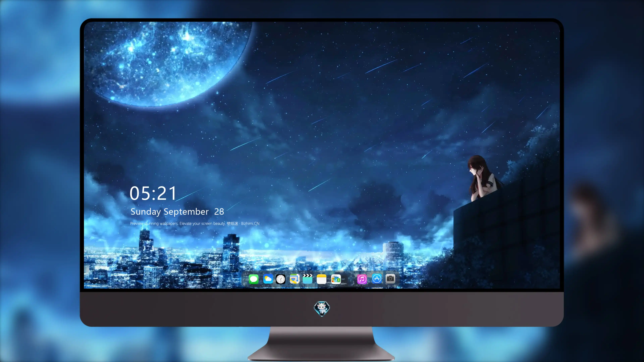Image resolution: width=644 pixels, height=362 pixels.
Task: Open the Weather app icon in dock
Action: (x=268, y=279)
